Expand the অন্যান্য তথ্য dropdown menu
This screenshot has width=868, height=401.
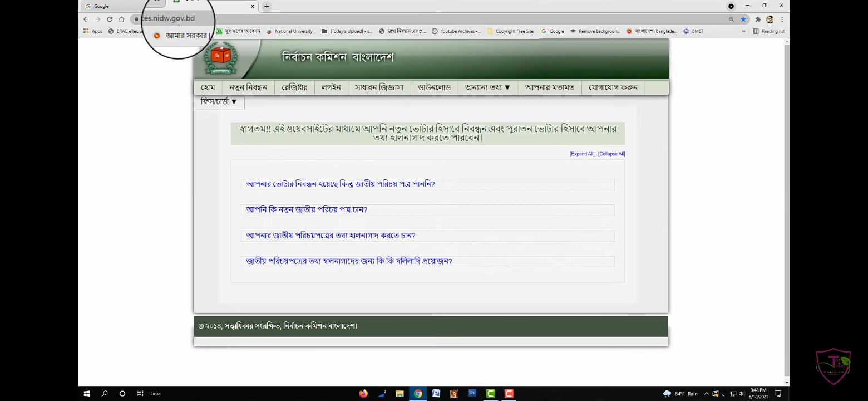(x=488, y=87)
